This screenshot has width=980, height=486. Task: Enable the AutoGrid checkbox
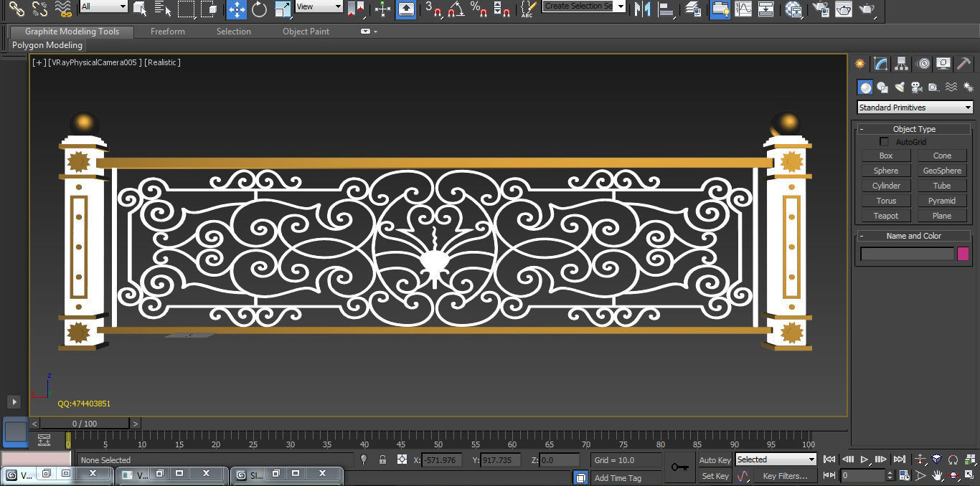[x=884, y=142]
